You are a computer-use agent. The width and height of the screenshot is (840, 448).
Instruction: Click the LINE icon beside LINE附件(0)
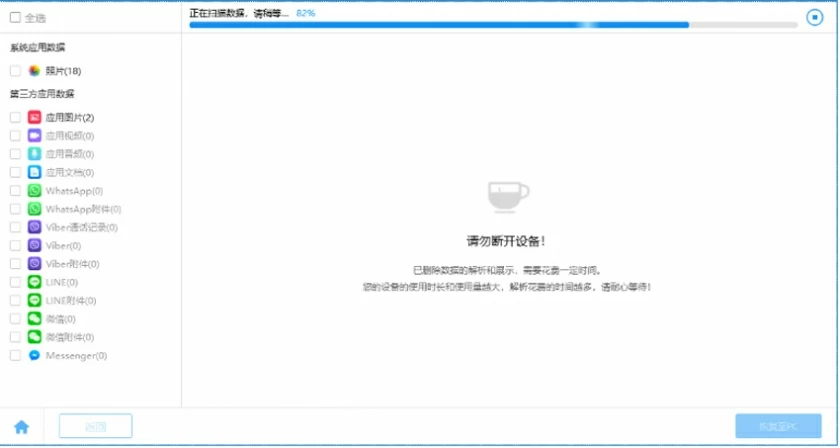(x=34, y=300)
